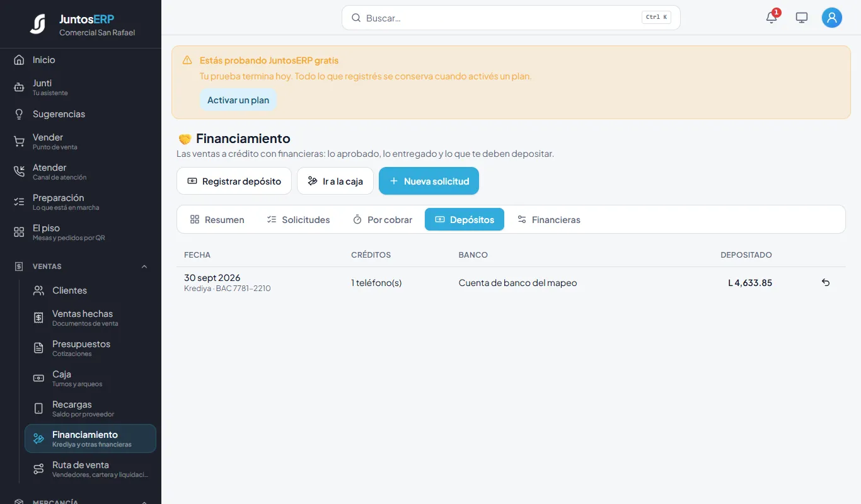Viewport: 861px width, 504px height.
Task: Open Ruta de venta
Action: [90, 469]
